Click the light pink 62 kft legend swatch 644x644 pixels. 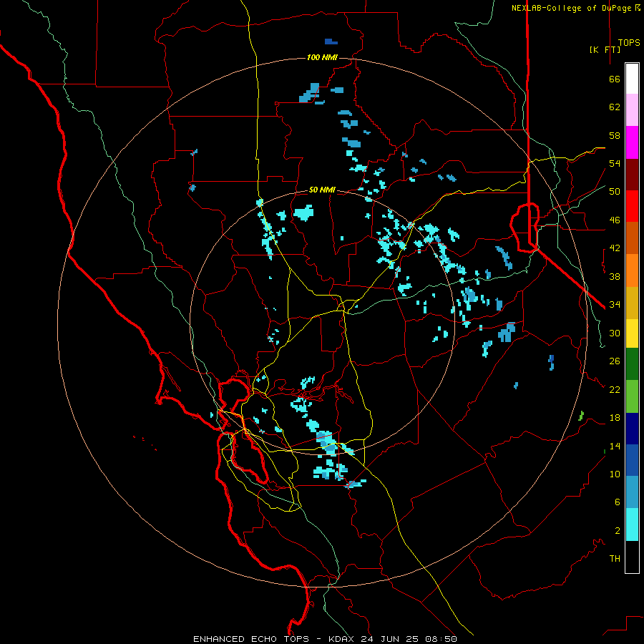[x=632, y=109]
